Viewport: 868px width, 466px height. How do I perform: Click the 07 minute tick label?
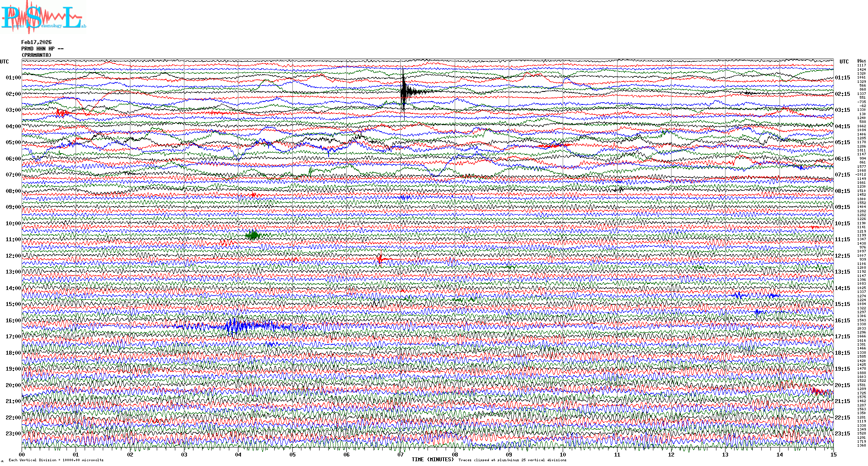tap(401, 455)
